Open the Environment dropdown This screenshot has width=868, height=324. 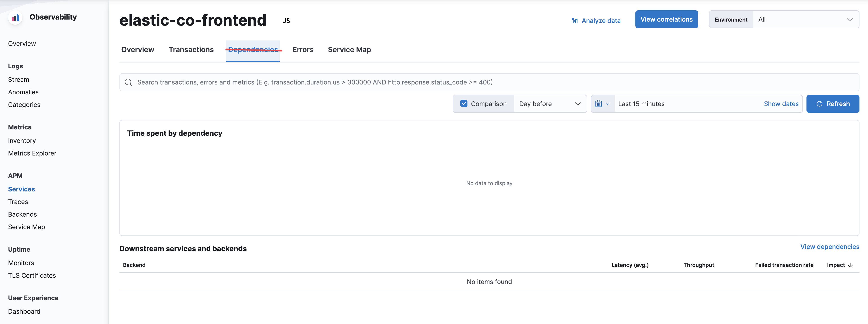806,20
